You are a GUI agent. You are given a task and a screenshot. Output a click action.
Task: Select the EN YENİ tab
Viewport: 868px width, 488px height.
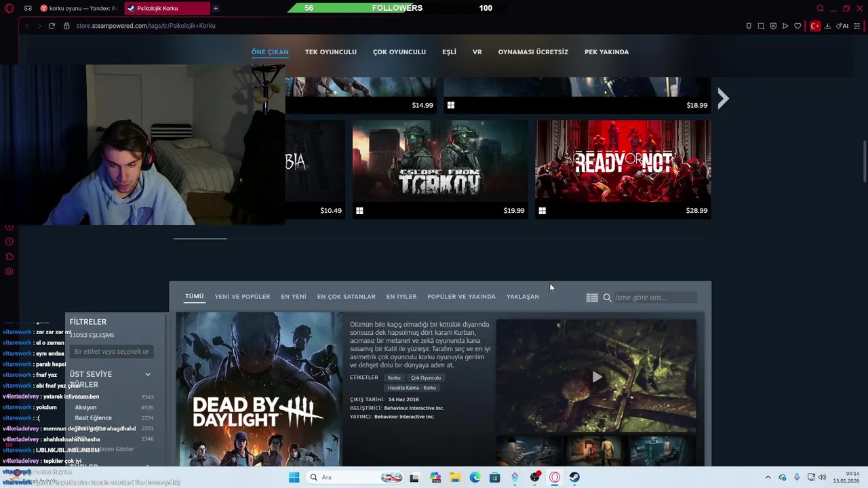(x=294, y=297)
